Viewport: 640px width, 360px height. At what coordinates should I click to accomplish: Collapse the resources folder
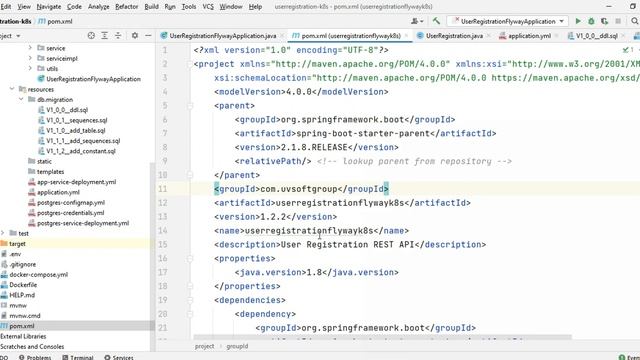[x=12, y=89]
